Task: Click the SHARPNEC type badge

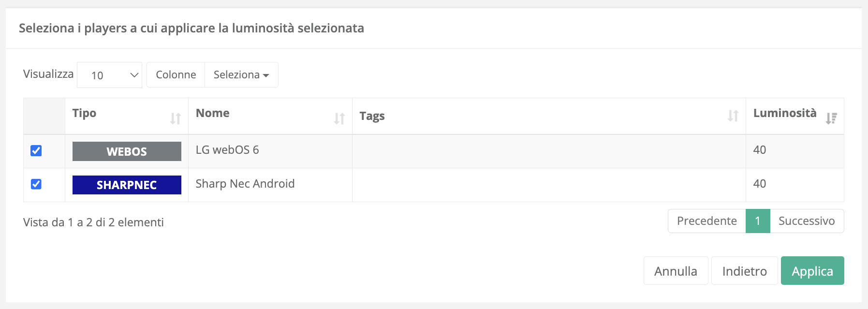Action: coord(127,185)
